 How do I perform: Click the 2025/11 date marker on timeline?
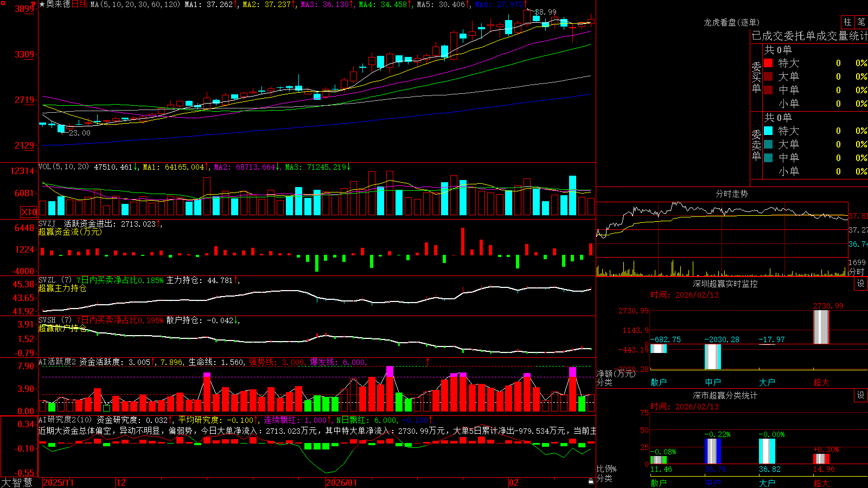tap(58, 483)
